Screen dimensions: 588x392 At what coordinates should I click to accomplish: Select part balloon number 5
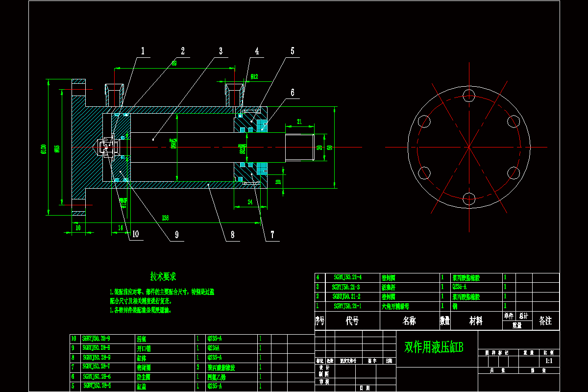293,49
